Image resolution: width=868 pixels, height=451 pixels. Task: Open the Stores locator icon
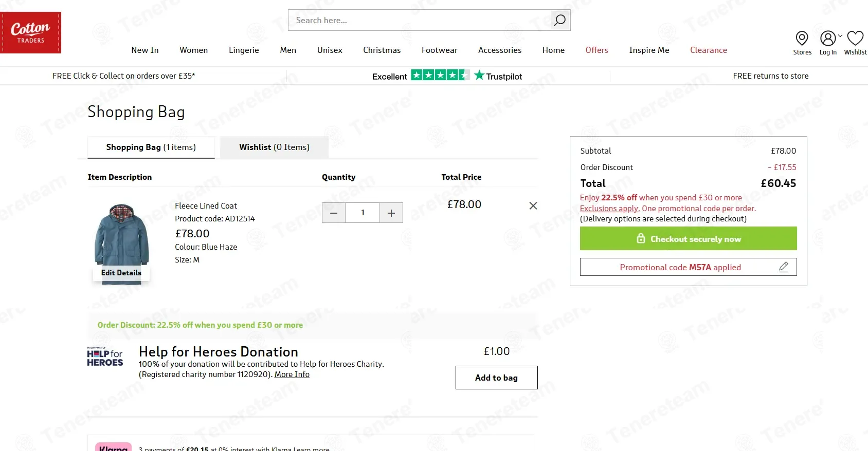click(x=802, y=39)
